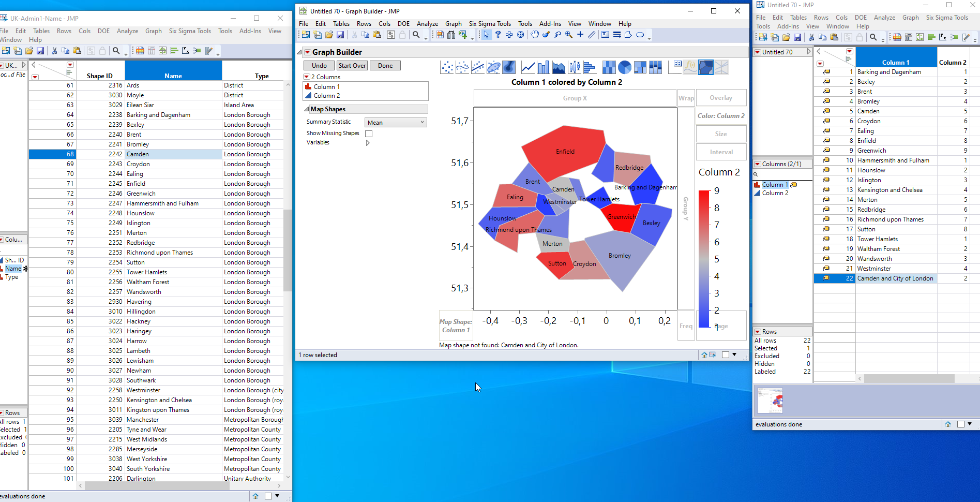Select the Pie chart element icon
980x502 pixels.
click(x=624, y=67)
